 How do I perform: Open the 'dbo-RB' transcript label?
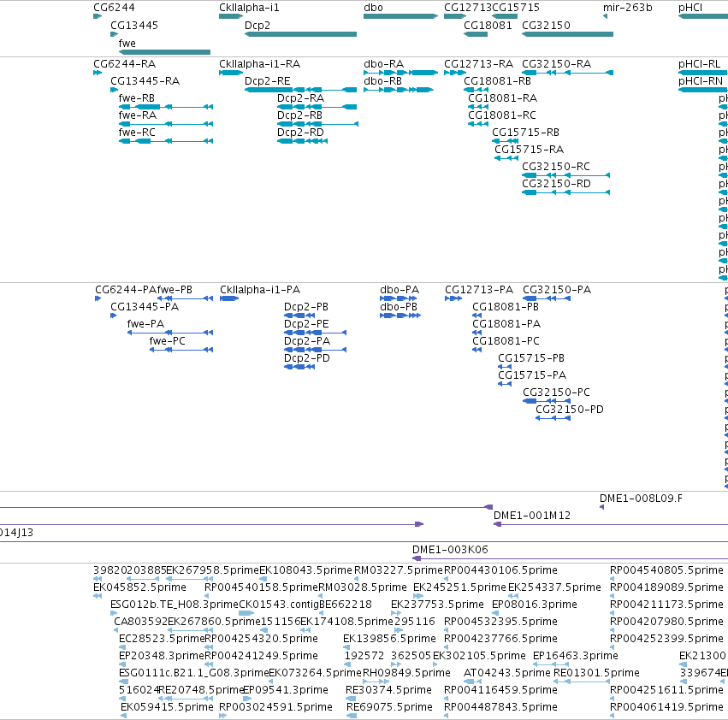[x=382, y=81]
